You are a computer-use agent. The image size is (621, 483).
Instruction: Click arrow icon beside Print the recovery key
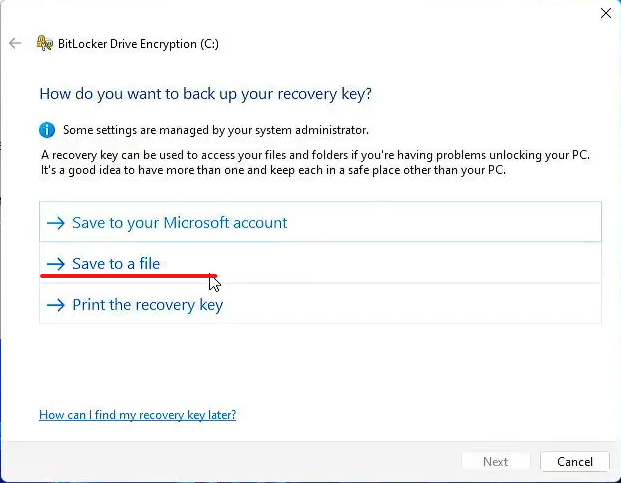click(55, 305)
